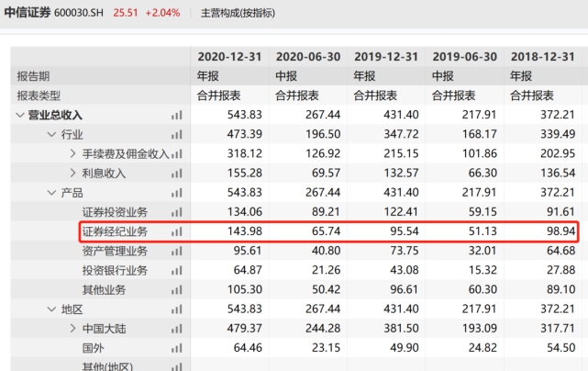Select the 证券投资业务 row label

[x=116, y=212]
